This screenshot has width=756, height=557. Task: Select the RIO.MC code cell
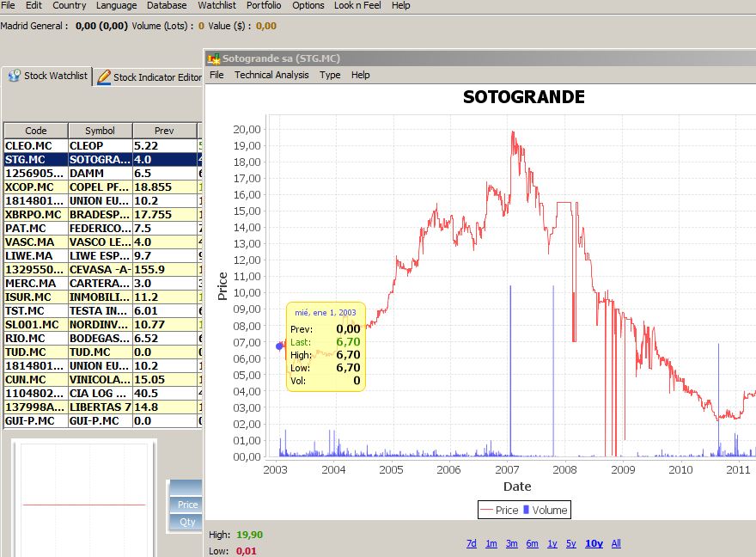(x=36, y=339)
